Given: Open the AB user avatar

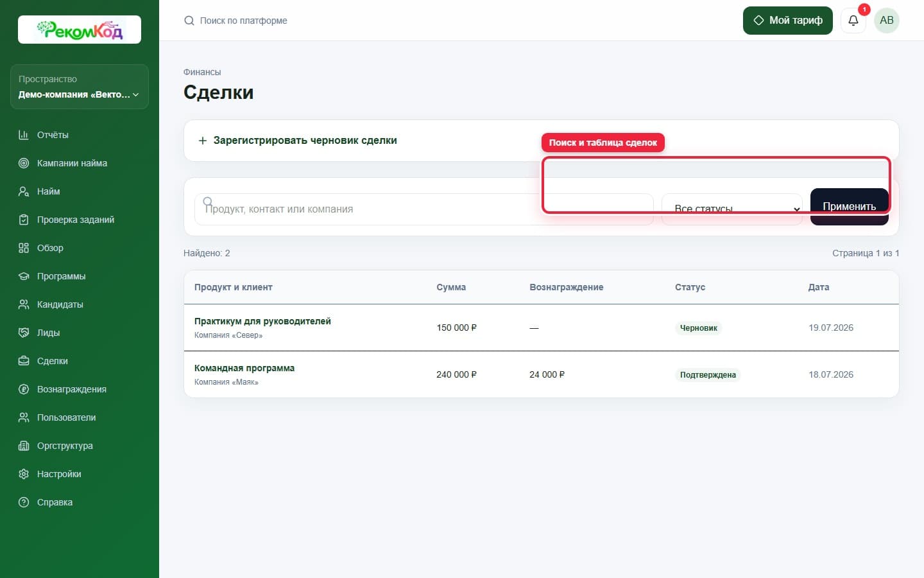Looking at the screenshot, I should coord(887,21).
